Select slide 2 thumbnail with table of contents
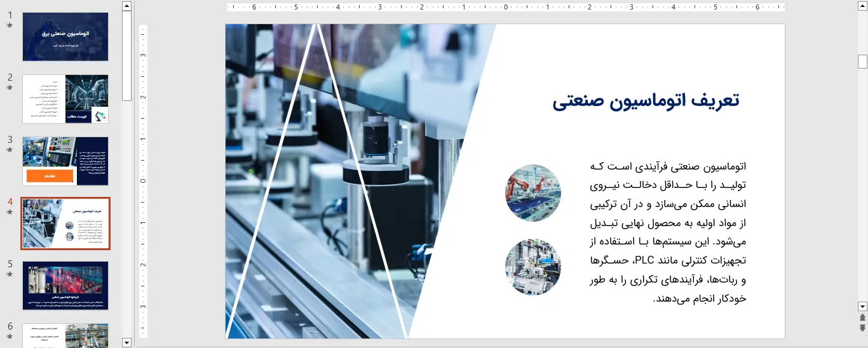Image resolution: width=868 pixels, height=348 pixels. coord(65,99)
